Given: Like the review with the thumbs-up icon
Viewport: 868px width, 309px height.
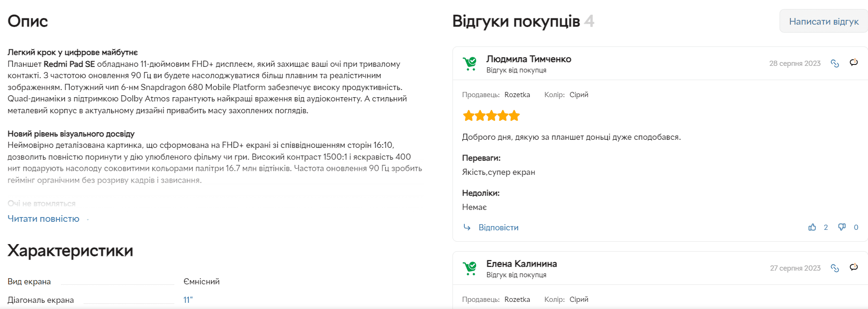Looking at the screenshot, I should click(x=812, y=227).
